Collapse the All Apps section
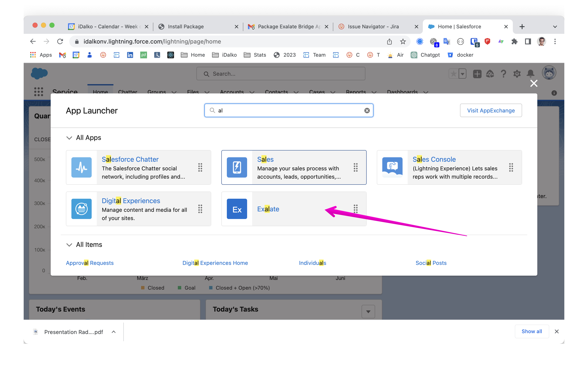Image resolution: width=588 pixels, height=375 pixels. coord(69,138)
